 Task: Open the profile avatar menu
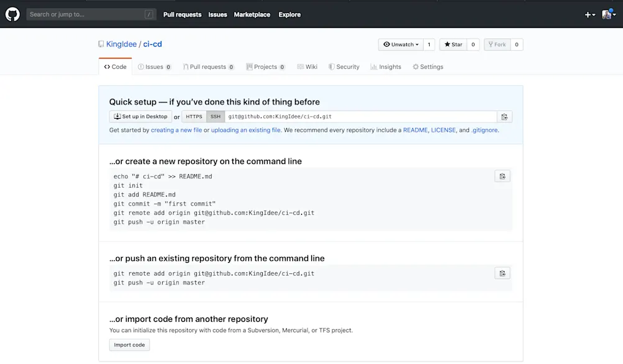click(x=609, y=15)
